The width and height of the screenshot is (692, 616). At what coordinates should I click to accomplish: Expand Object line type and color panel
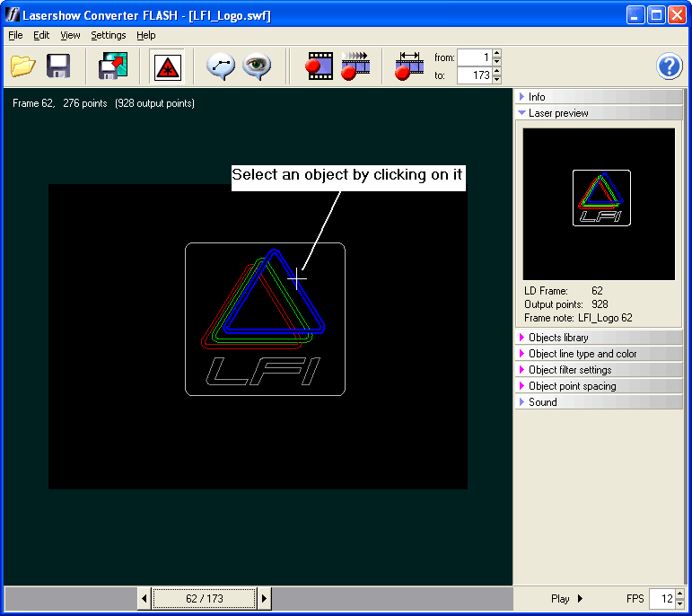tap(599, 354)
